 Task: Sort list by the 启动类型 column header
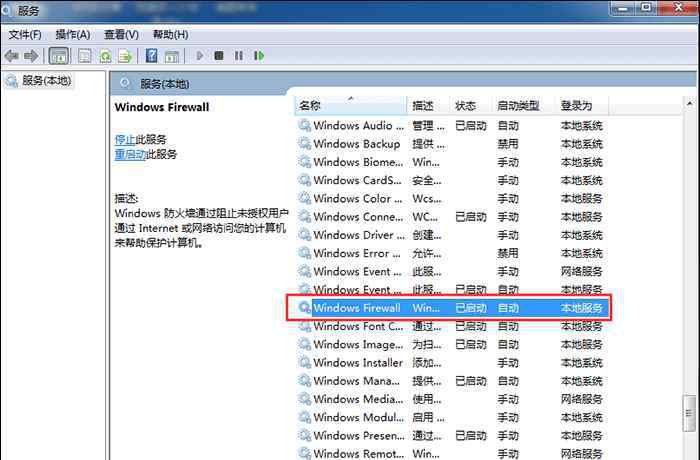click(x=518, y=106)
